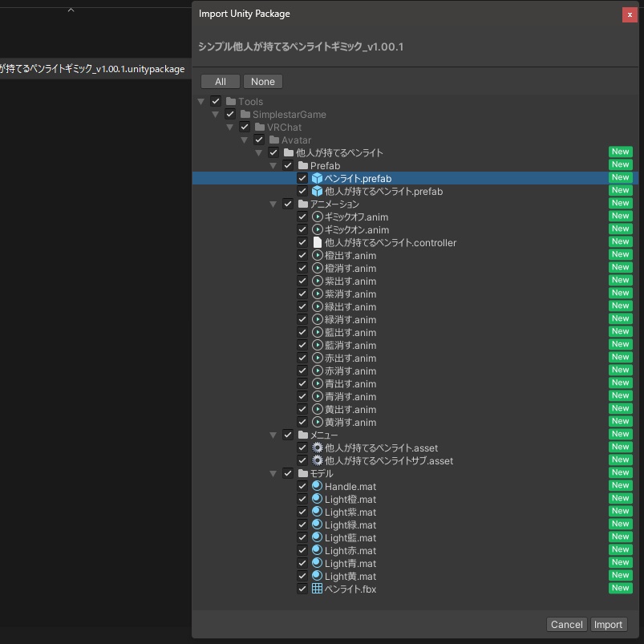
Task: Select all items with the All button
Action: pyautogui.click(x=220, y=81)
